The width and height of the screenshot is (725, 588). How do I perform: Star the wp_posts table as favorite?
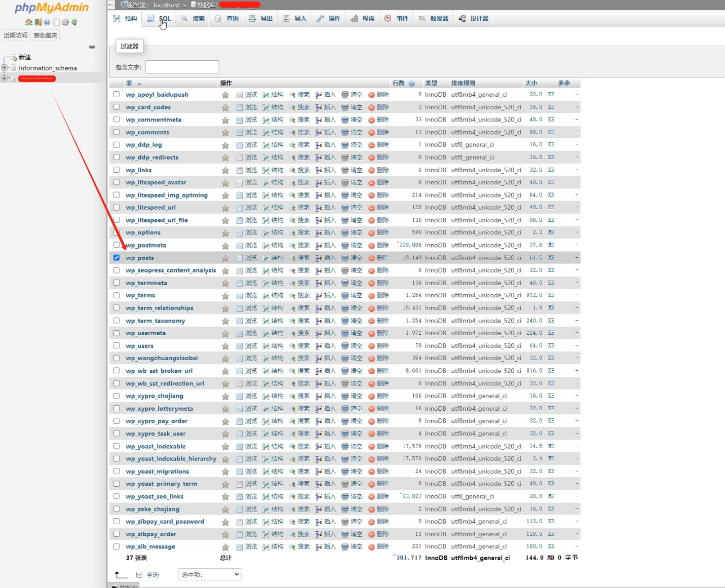click(225, 258)
